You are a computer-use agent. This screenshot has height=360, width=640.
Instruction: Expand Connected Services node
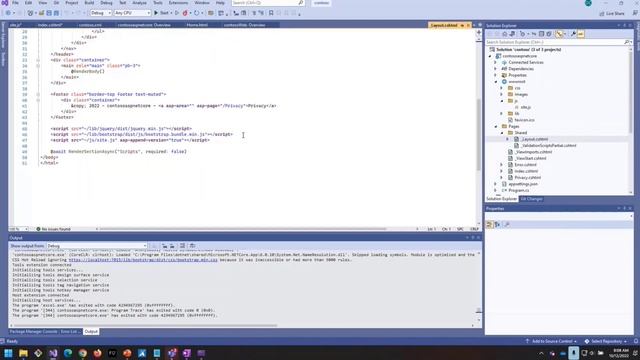click(496, 62)
